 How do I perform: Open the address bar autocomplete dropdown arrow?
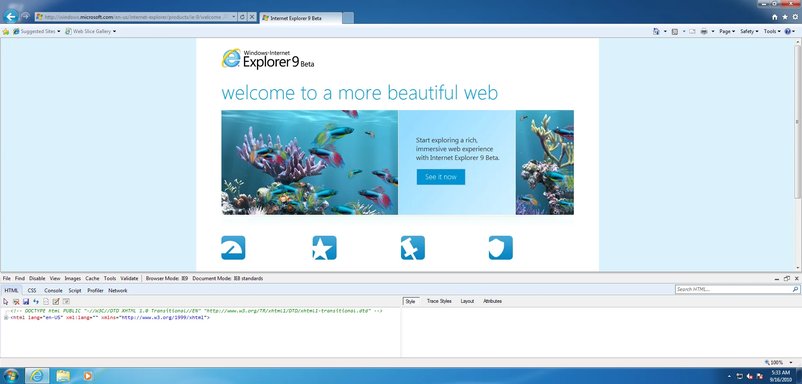[234, 17]
